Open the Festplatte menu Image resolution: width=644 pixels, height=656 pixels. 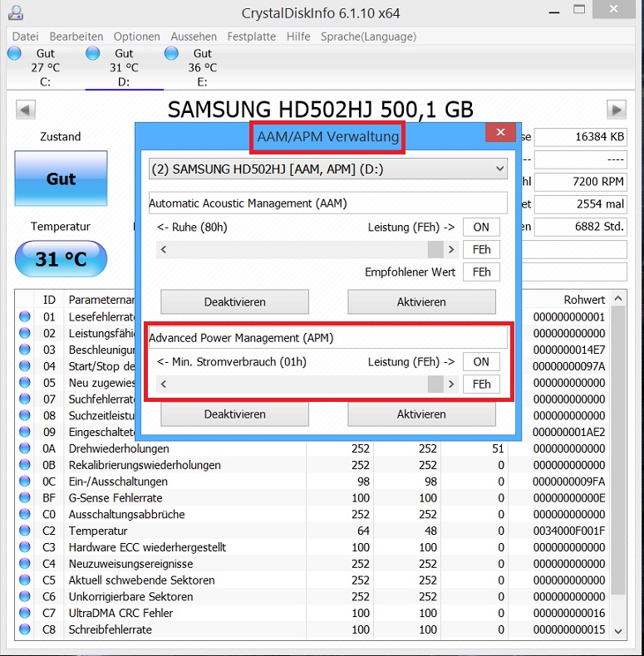click(x=251, y=37)
